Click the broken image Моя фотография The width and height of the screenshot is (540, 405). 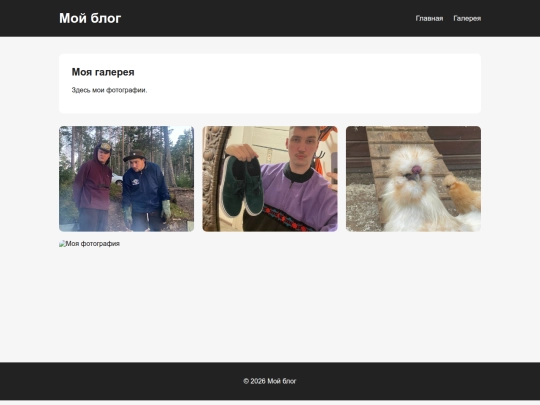tap(90, 244)
